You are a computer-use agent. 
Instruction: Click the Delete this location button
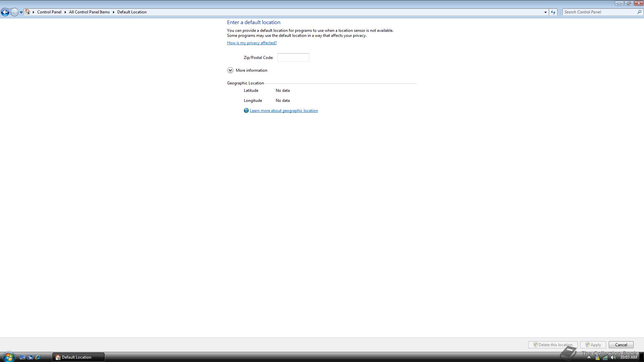pos(553,345)
